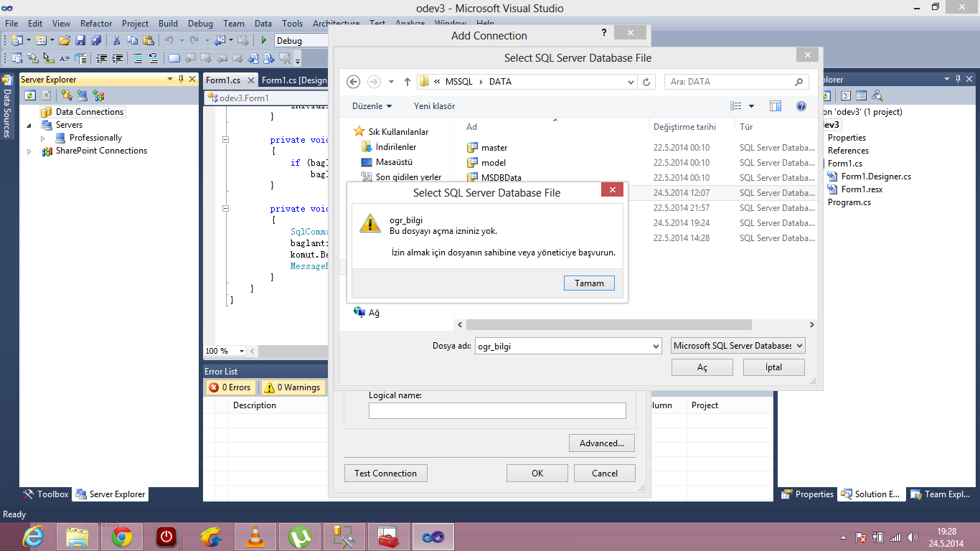Open the Build menu
Screen dimensions: 980x551
(168, 24)
